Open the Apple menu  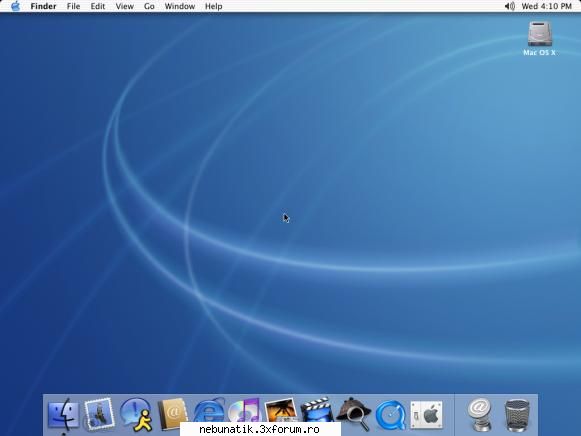(x=16, y=6)
